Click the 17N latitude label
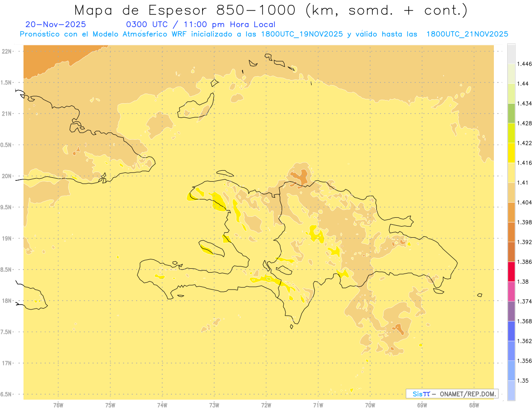Viewport: 532px width, 411px height. (6, 363)
